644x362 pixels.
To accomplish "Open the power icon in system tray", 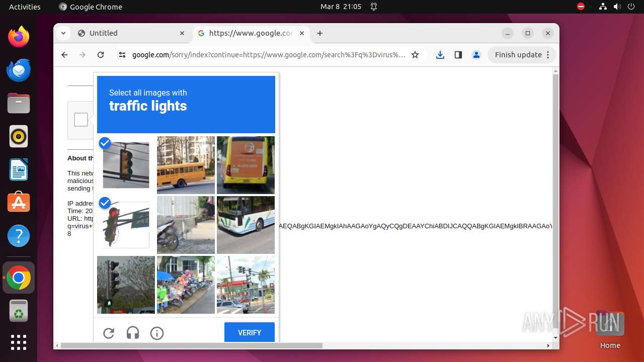I will pos(631,7).
